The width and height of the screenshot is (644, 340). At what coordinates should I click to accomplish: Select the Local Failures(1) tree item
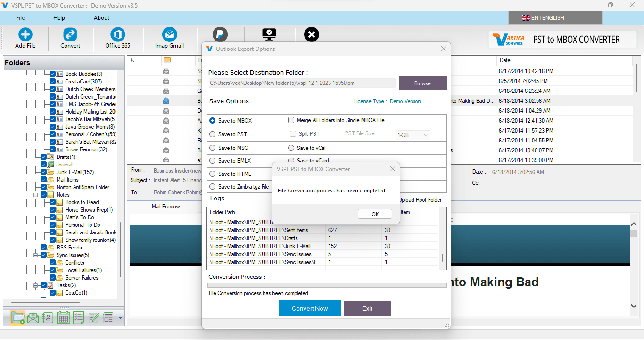pyautogui.click(x=83, y=270)
